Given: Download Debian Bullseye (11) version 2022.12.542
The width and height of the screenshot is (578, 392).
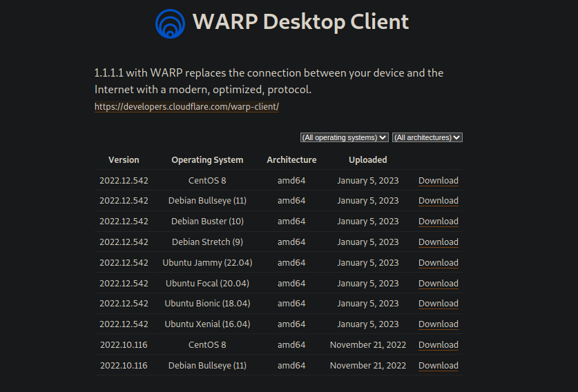Looking at the screenshot, I should 439,200.
